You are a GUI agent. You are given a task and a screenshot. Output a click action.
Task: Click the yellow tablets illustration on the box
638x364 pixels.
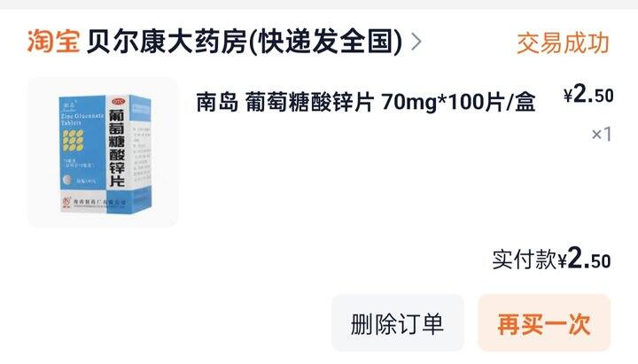pyautogui.click(x=73, y=141)
